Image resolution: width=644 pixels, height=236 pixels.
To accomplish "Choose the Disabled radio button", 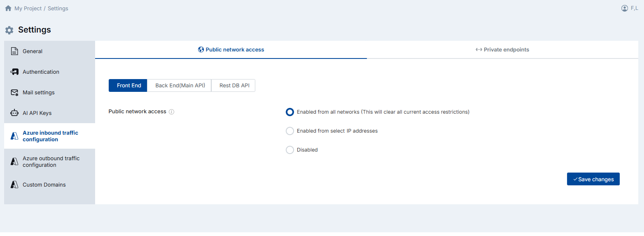I will [290, 150].
